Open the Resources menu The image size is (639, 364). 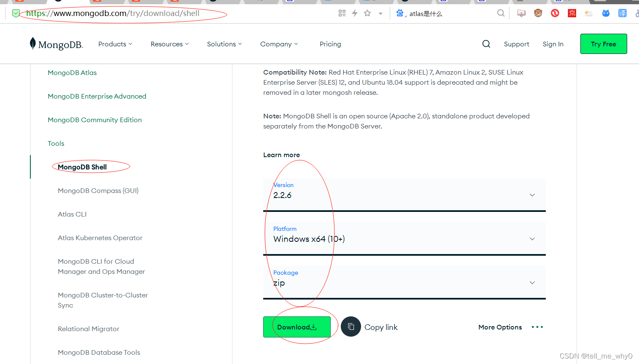[170, 44]
